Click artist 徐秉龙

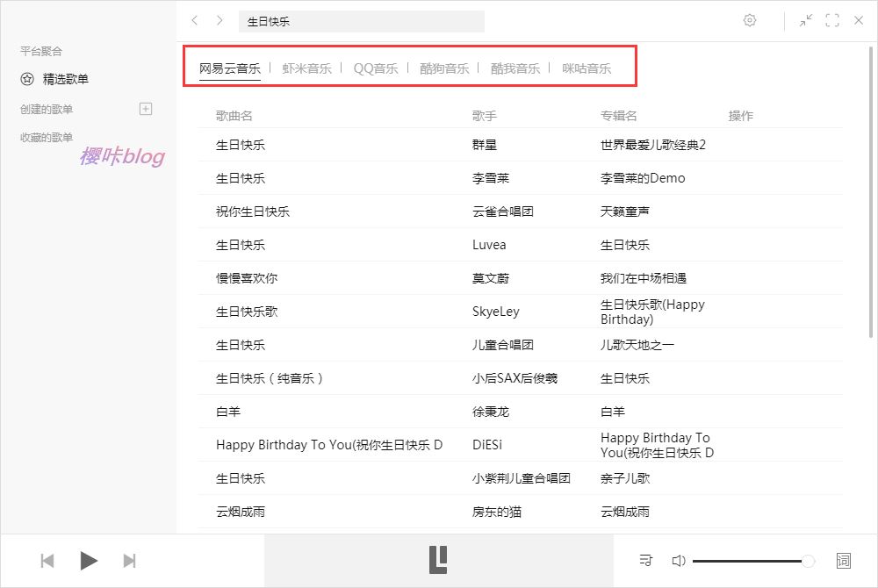491,412
